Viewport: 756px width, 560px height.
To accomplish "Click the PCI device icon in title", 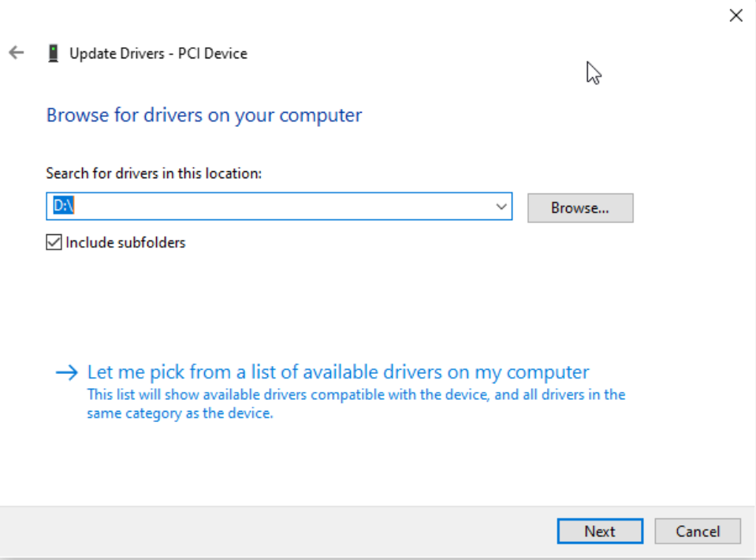I will [x=54, y=54].
